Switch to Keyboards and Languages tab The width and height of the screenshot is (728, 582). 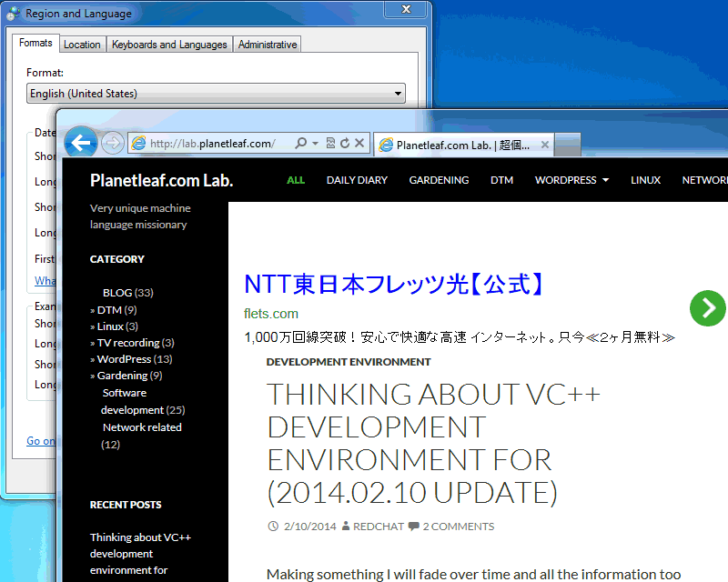coord(169,45)
